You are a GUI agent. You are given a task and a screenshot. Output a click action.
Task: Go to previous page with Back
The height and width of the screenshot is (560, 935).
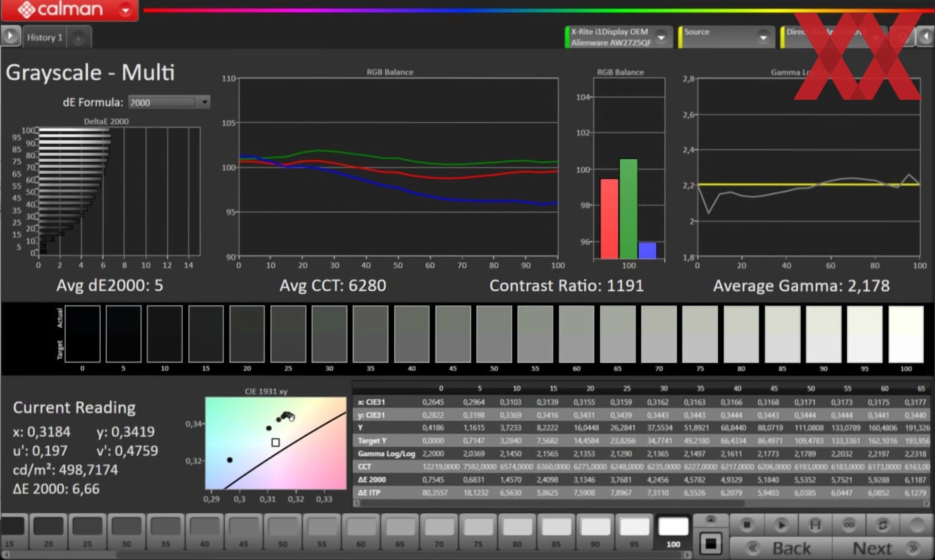pyautogui.click(x=781, y=548)
